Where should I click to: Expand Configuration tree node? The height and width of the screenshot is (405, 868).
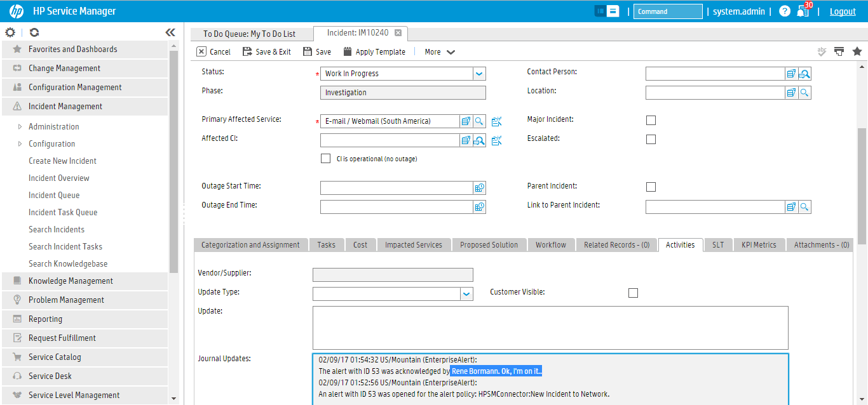20,144
